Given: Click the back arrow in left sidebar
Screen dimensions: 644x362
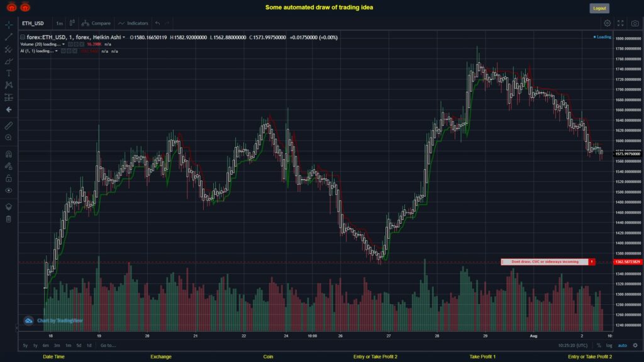Looking at the screenshot, I should (9, 109).
